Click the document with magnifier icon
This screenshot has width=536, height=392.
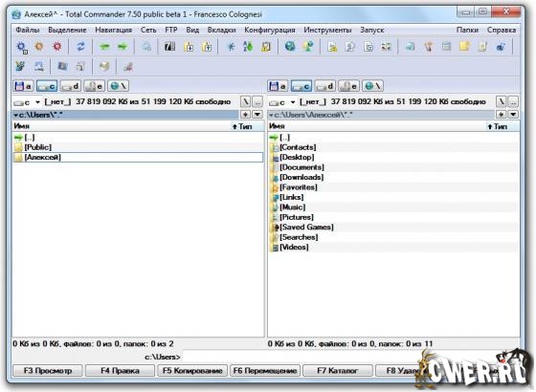pos(350,46)
